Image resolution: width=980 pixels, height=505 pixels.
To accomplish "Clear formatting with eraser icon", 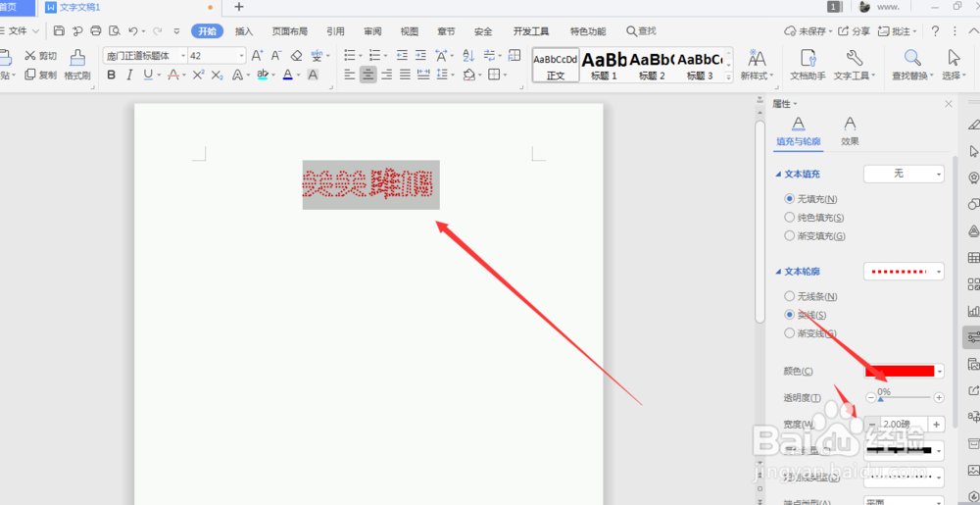I will [x=297, y=56].
